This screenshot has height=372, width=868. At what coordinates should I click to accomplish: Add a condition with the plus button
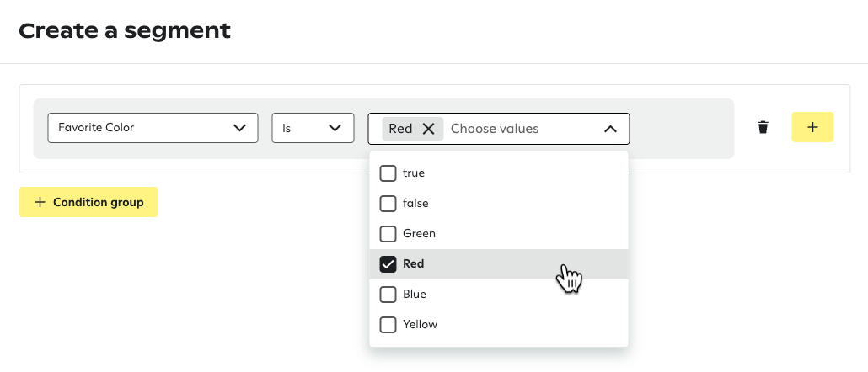click(x=812, y=127)
